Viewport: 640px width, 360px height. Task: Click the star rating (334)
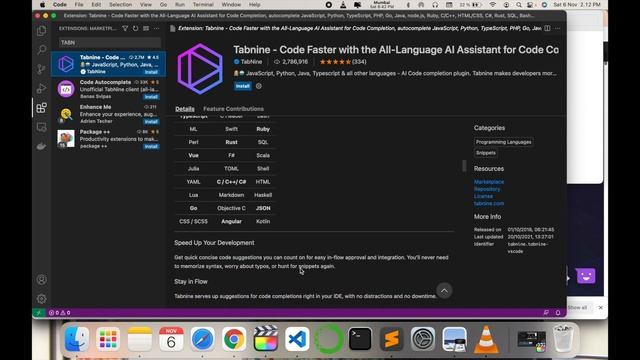pyautogui.click(x=343, y=62)
